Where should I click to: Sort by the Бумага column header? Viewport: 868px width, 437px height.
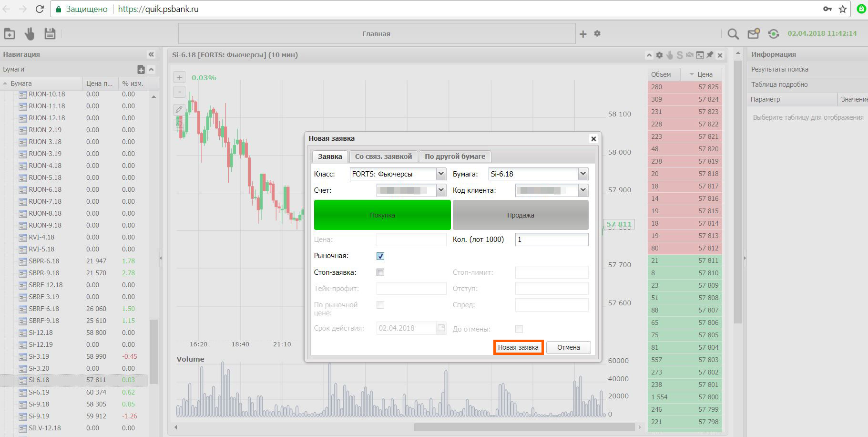(x=41, y=83)
